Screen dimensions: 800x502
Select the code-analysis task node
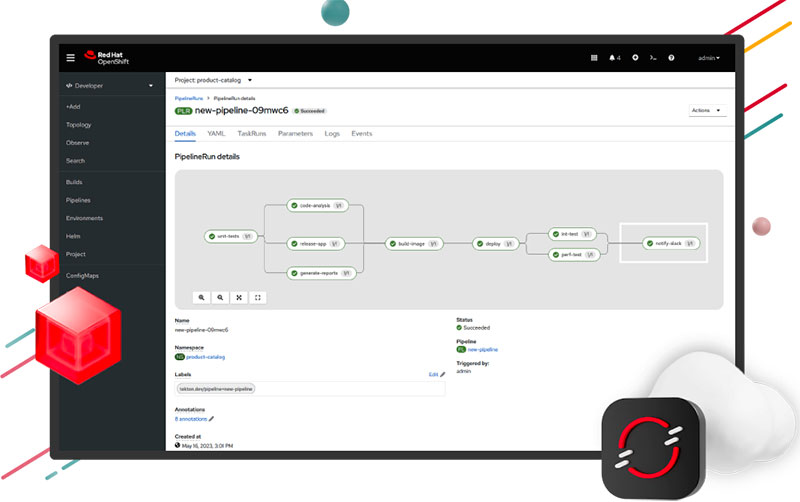[317, 206]
